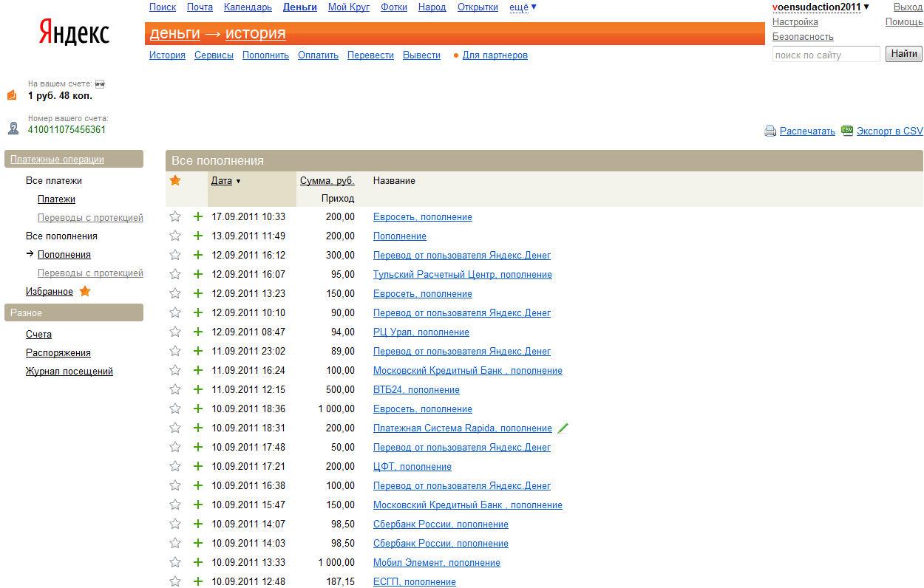Open the Пополнить menu item
924x588 pixels.
tap(265, 55)
